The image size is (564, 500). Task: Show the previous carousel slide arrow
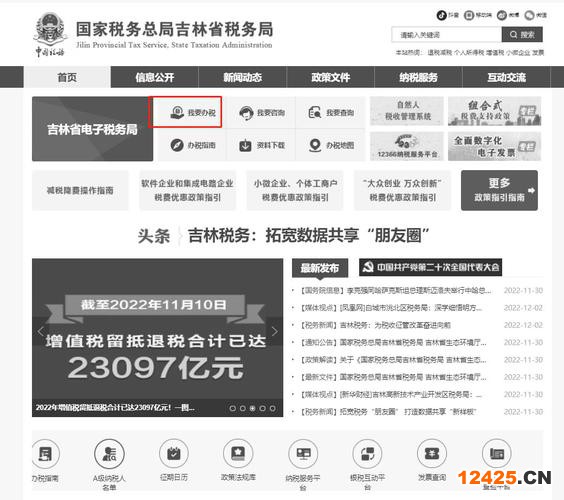point(41,331)
